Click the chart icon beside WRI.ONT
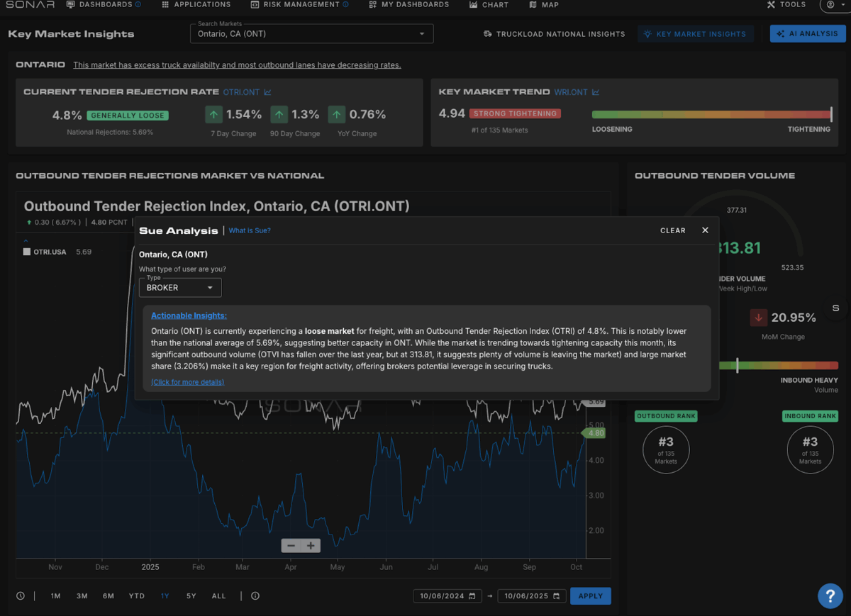This screenshot has height=616, width=851. [596, 92]
